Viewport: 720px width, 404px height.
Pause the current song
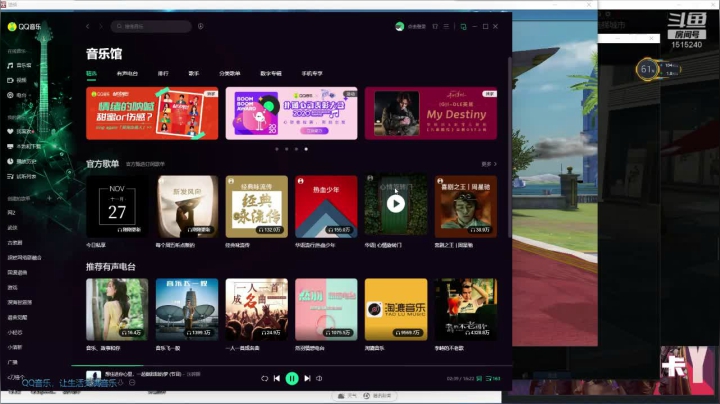[292, 378]
